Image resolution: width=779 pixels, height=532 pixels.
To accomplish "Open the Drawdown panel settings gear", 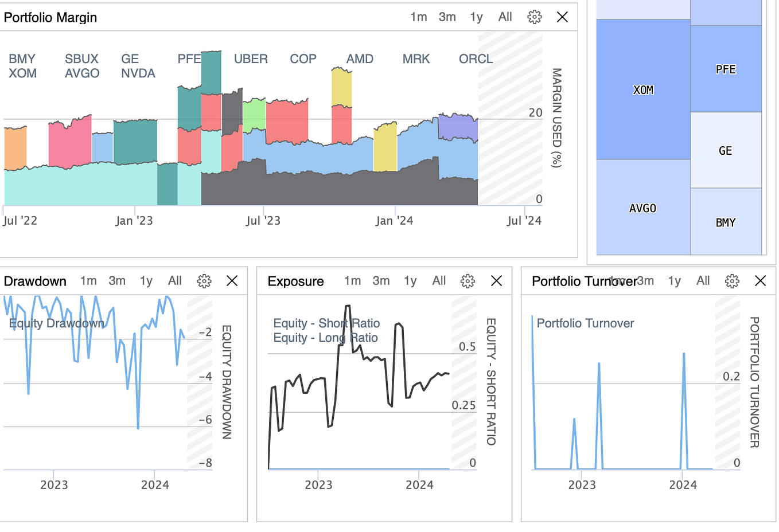I will click(x=204, y=281).
